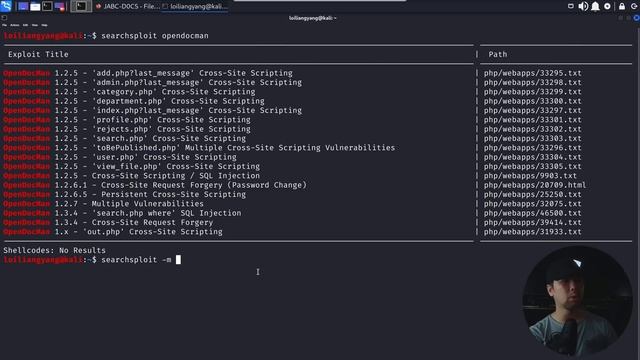
Task: Click the volume speaker tray icon
Action: (x=583, y=6)
